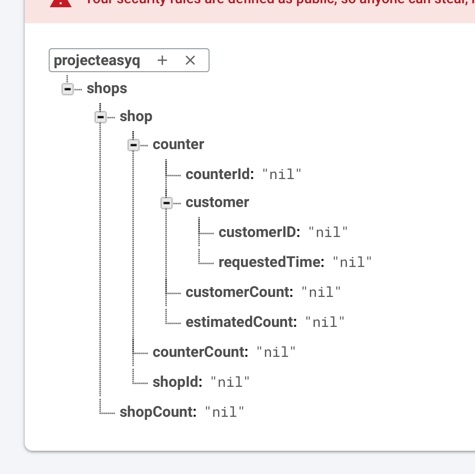Click the customerCount key
The width and height of the screenshot is (475, 474).
(x=240, y=292)
